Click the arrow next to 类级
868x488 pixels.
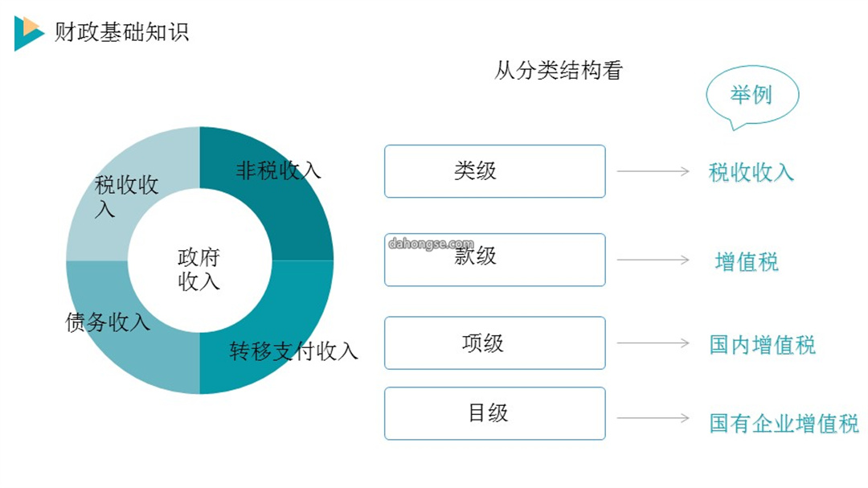click(x=653, y=171)
